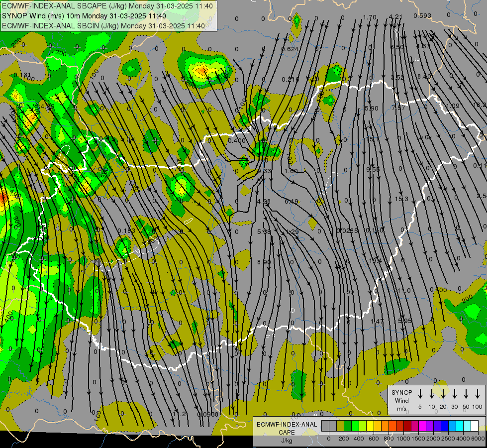
Task: Click the 10 m/s wind arrow in the legend
Action: 431,394
